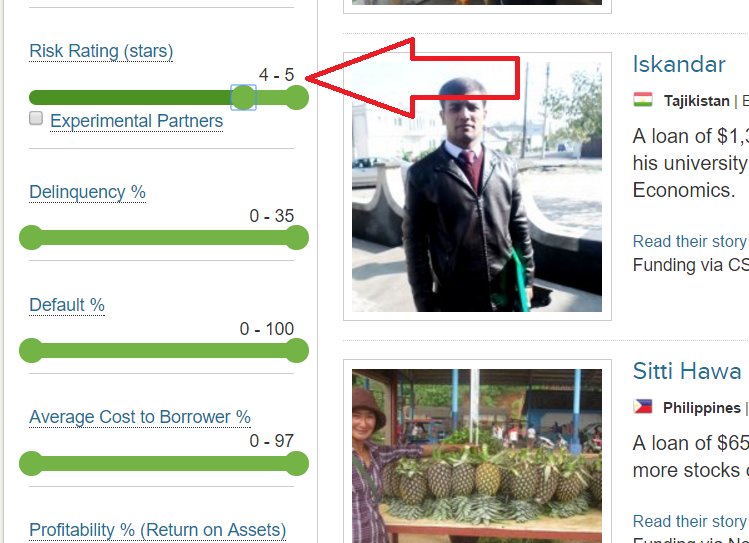The height and width of the screenshot is (543, 749).
Task: Click Average Cost to Borrower left handle
Action: (x=31, y=463)
